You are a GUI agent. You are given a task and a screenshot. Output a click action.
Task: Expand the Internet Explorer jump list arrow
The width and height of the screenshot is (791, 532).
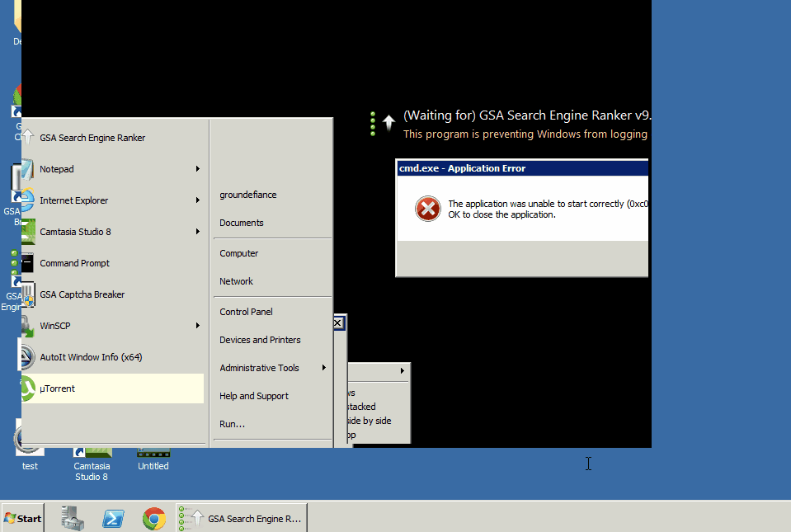click(x=198, y=200)
